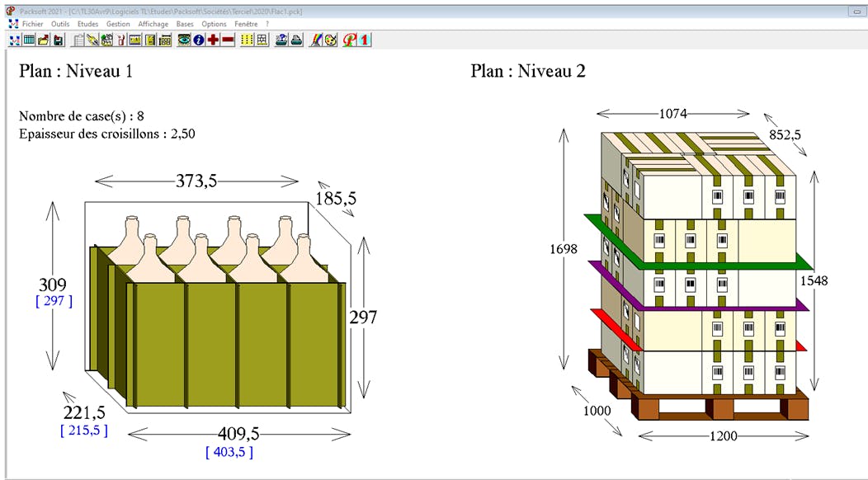Click the green-and-grey factory icon in the toolbar

pyautogui.click(x=106, y=40)
